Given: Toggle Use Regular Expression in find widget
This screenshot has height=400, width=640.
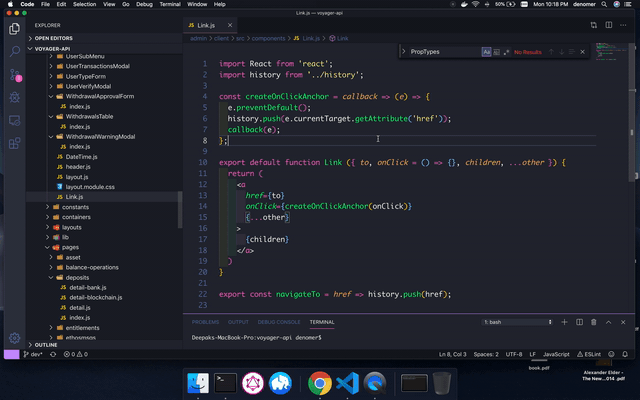Looking at the screenshot, I should [505, 51].
